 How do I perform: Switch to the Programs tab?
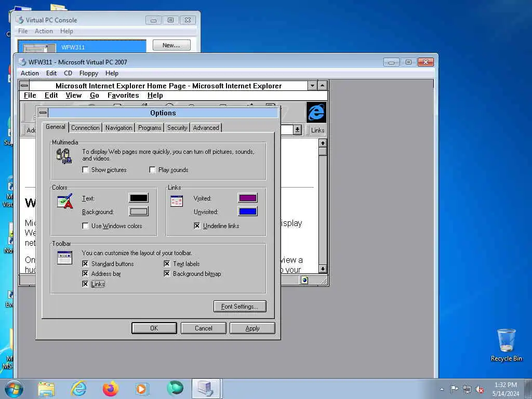[149, 128]
